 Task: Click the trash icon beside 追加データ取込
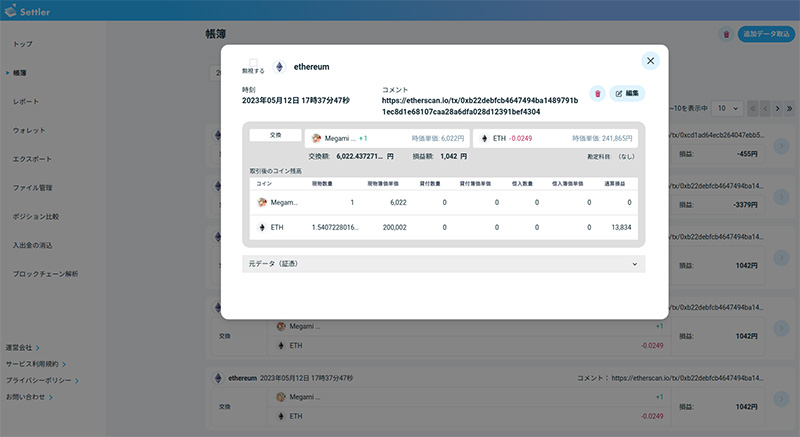click(x=726, y=34)
